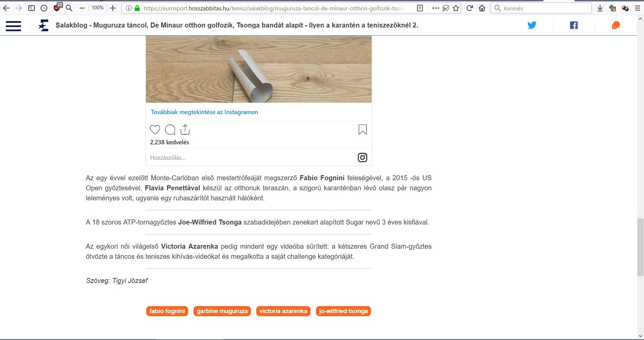This screenshot has width=644, height=340.
Task: Click the scrollbar up arrow
Action: (x=640, y=18)
